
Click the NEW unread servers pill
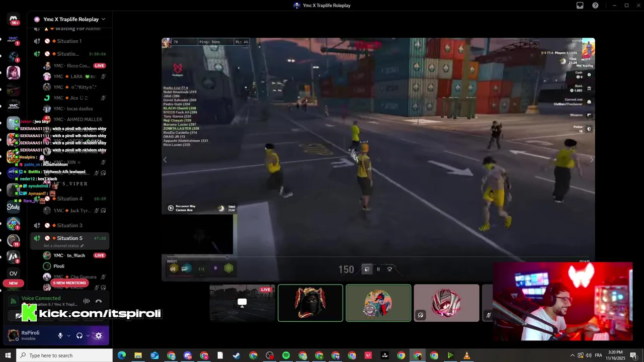(x=13, y=283)
